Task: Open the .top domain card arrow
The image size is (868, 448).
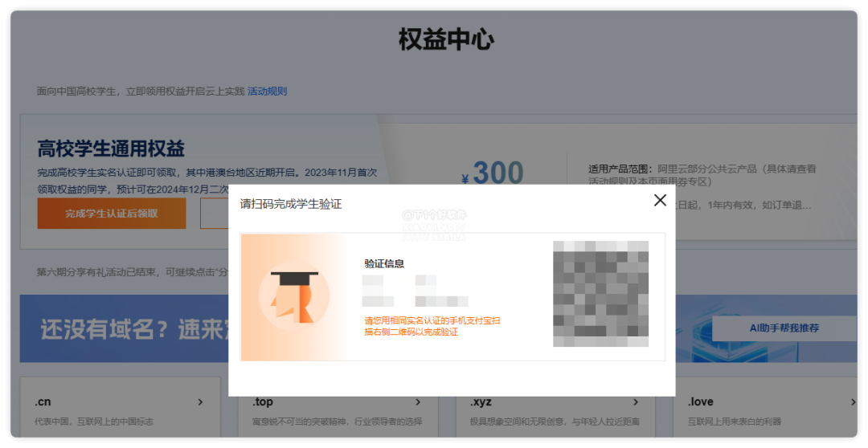Action: coord(418,402)
